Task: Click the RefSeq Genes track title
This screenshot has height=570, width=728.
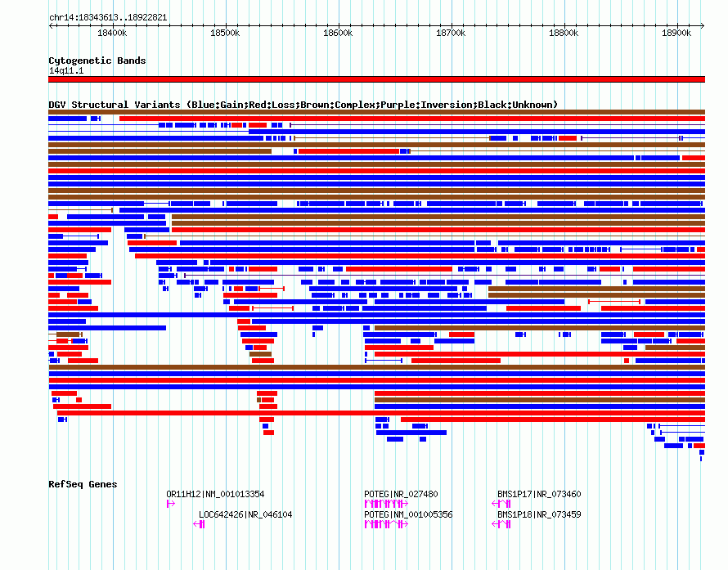Action: pyautogui.click(x=83, y=484)
